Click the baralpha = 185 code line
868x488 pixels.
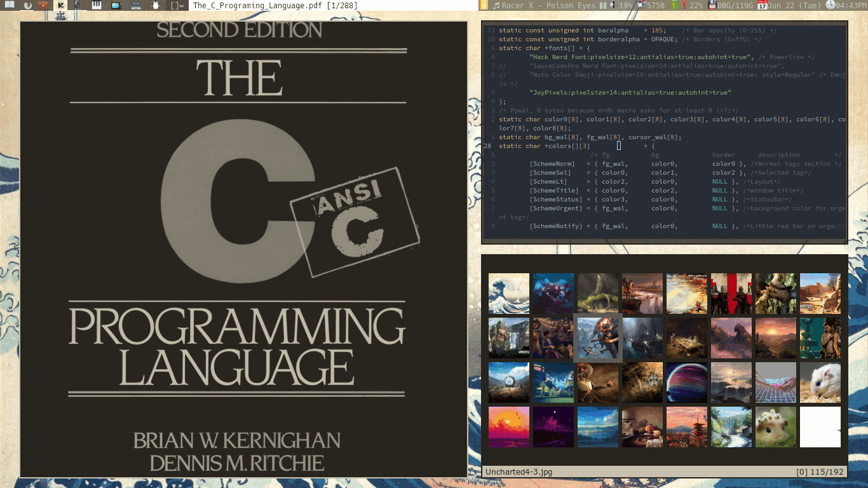(637, 30)
